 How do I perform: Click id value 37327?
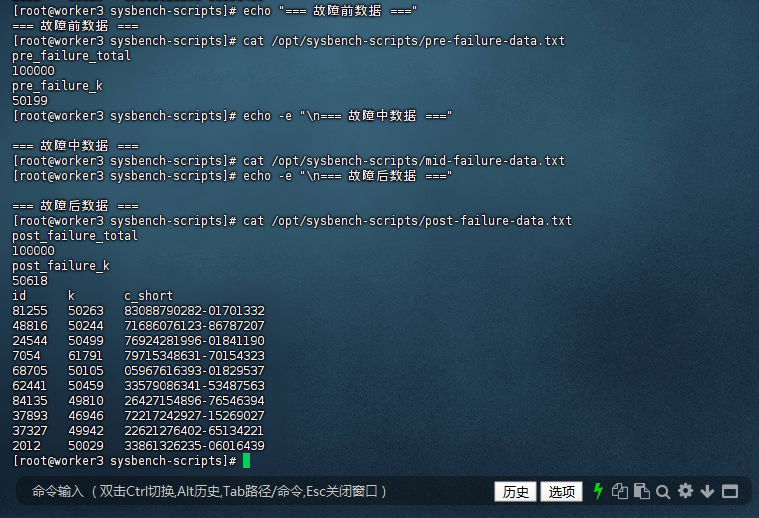[x=30, y=431]
